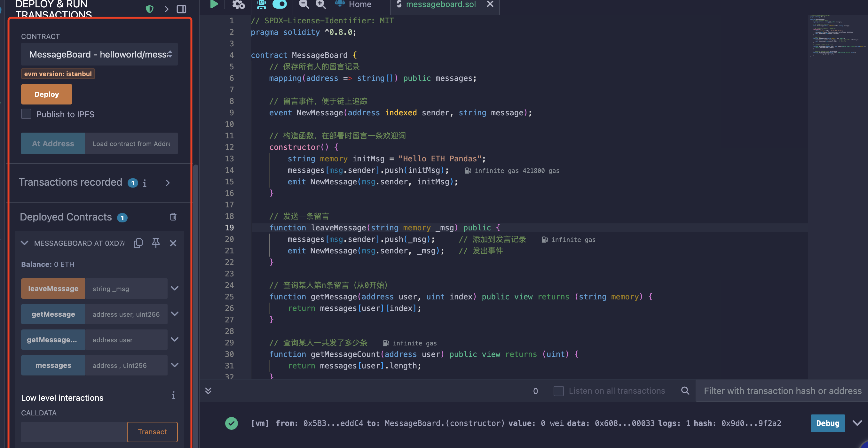868x448 pixels.
Task: Toggle the AI copilot switch
Action: (279, 4)
